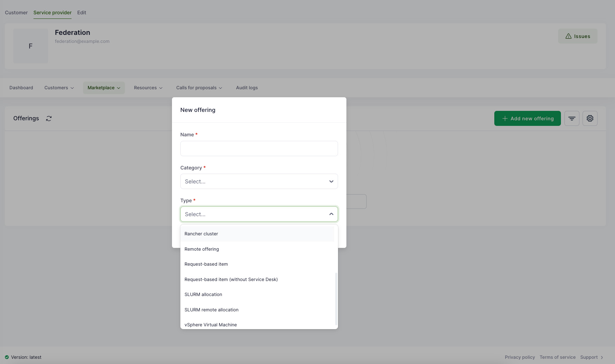Open the filter icon button

tap(572, 119)
